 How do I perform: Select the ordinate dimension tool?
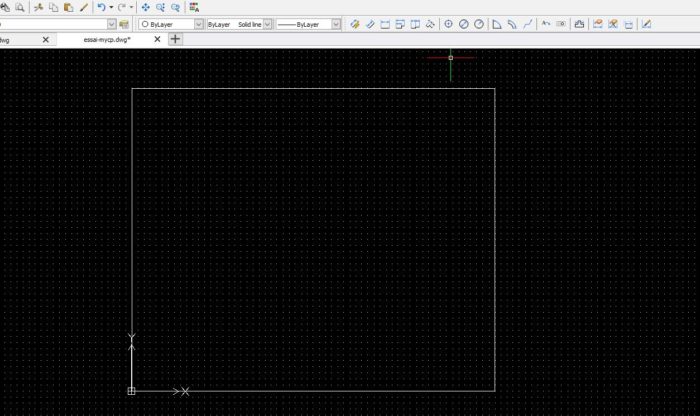coord(430,24)
